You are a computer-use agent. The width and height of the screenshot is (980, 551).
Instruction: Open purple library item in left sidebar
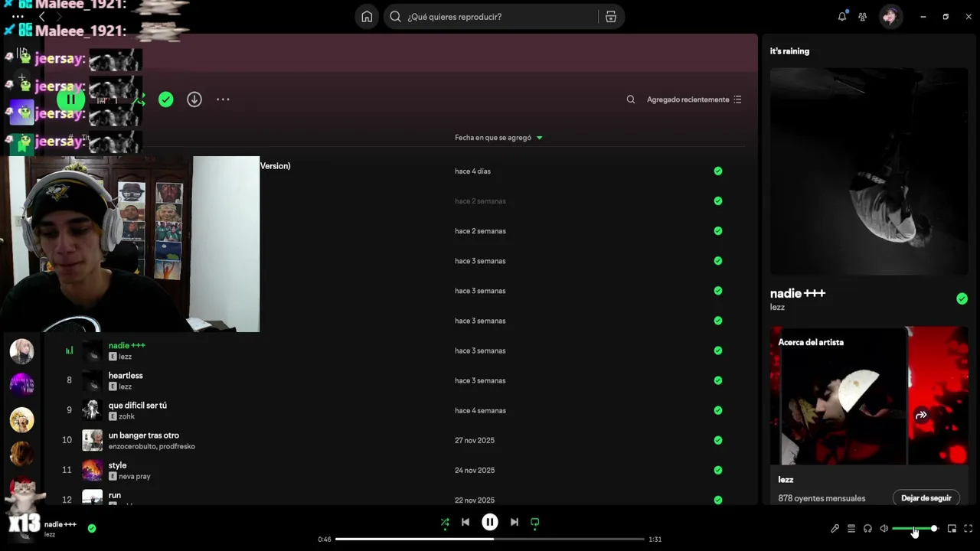click(21, 385)
